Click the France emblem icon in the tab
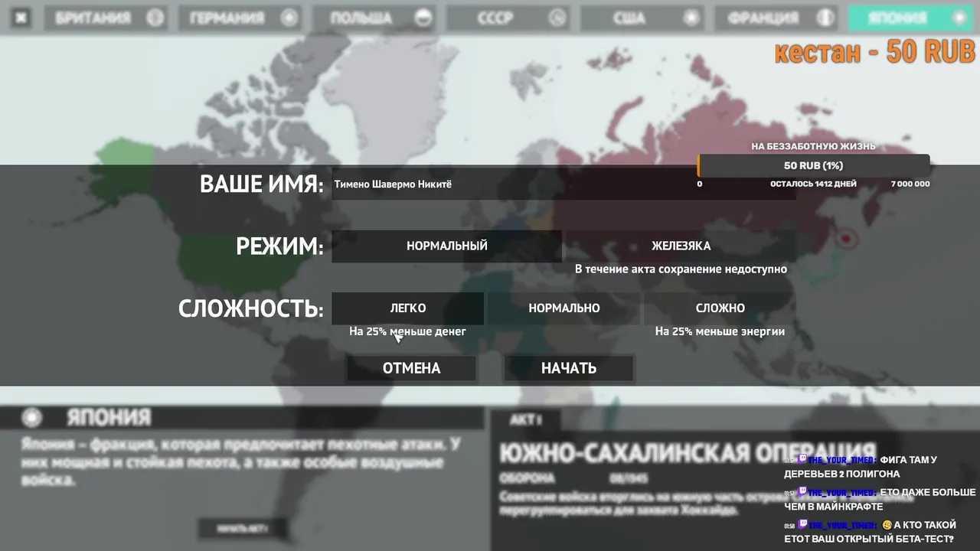The width and height of the screenshot is (980, 551). (x=825, y=18)
